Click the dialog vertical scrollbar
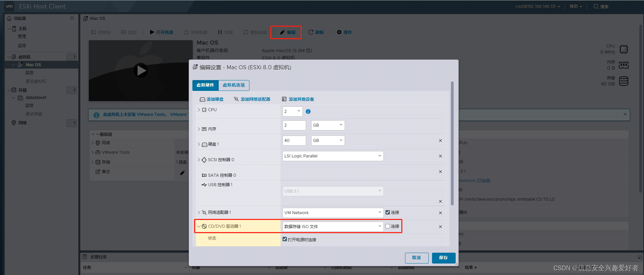This screenshot has height=275, width=644. [x=452, y=143]
